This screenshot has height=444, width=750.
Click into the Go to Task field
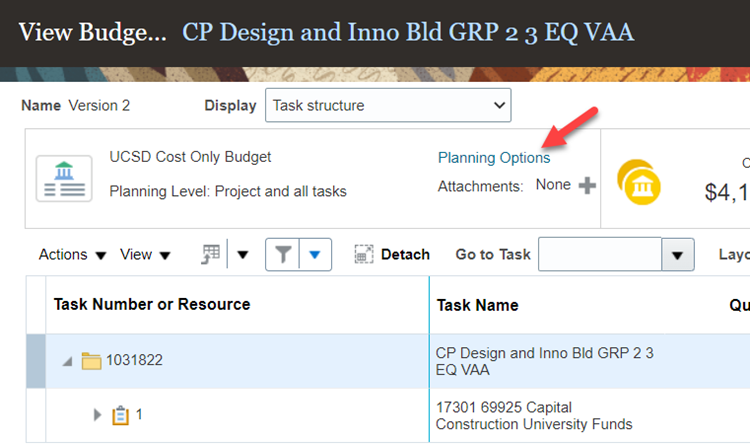click(x=599, y=255)
